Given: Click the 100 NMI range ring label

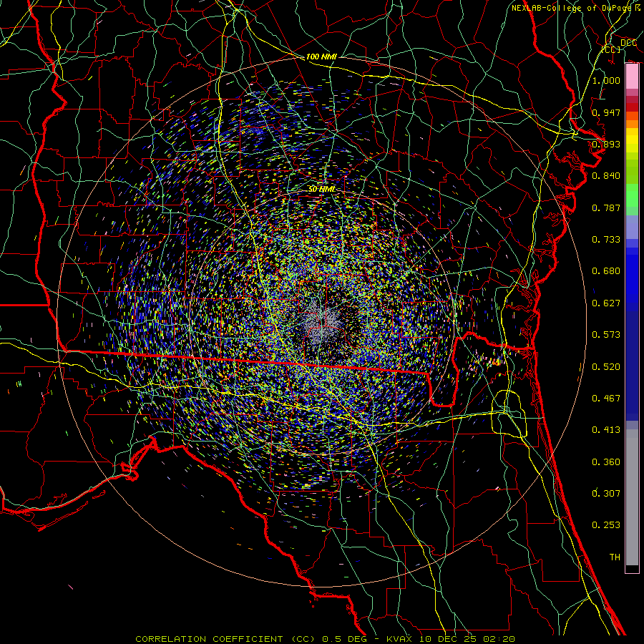Looking at the screenshot, I should click(x=321, y=57).
